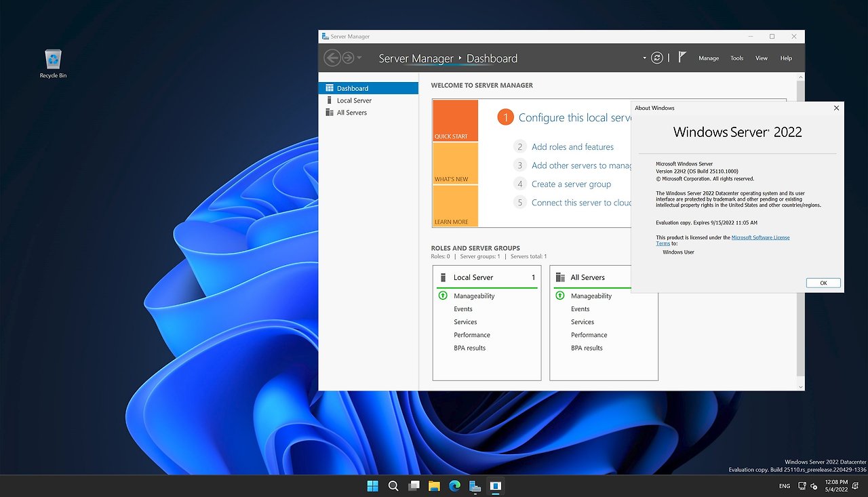Open taskbar Search
Image resolution: width=868 pixels, height=497 pixels.
tap(393, 485)
